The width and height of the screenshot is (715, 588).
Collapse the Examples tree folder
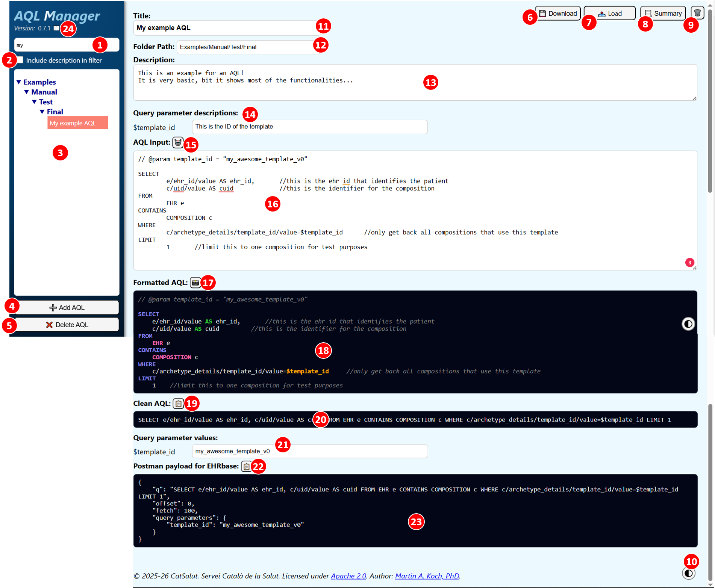[x=19, y=82]
